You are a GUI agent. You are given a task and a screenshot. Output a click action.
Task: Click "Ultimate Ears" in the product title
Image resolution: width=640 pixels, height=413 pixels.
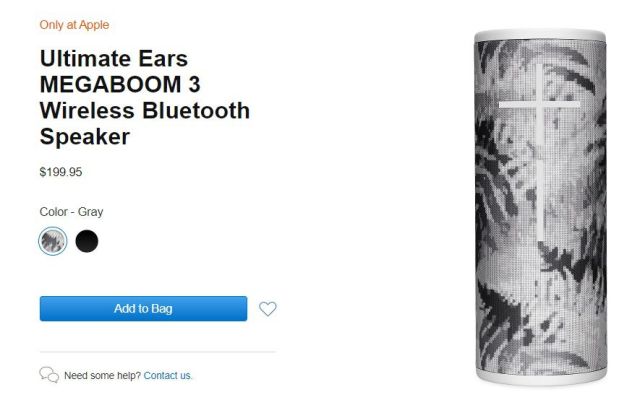(x=114, y=58)
